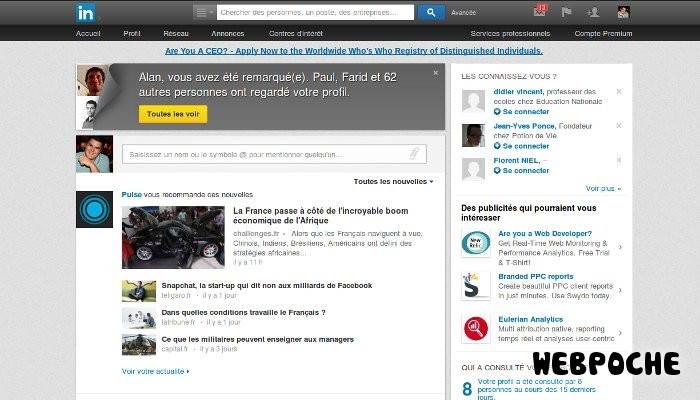Click the LinkedIn logo
Image resolution: width=700 pixels, height=400 pixels.
(x=85, y=12)
